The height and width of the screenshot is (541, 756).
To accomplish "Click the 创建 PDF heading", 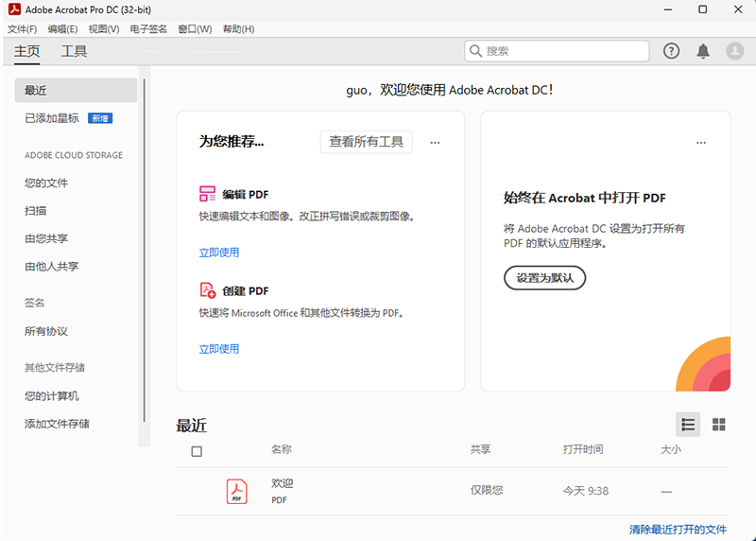I will (x=245, y=291).
